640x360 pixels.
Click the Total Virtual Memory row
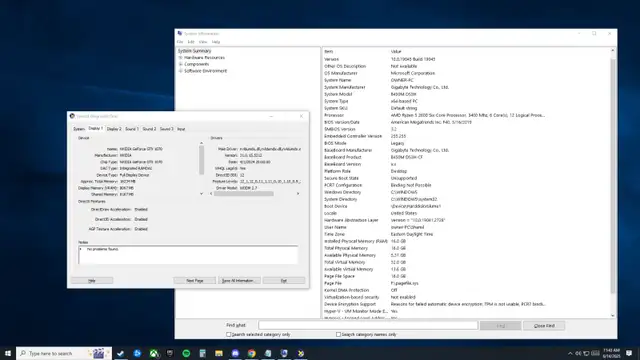pos(466,262)
